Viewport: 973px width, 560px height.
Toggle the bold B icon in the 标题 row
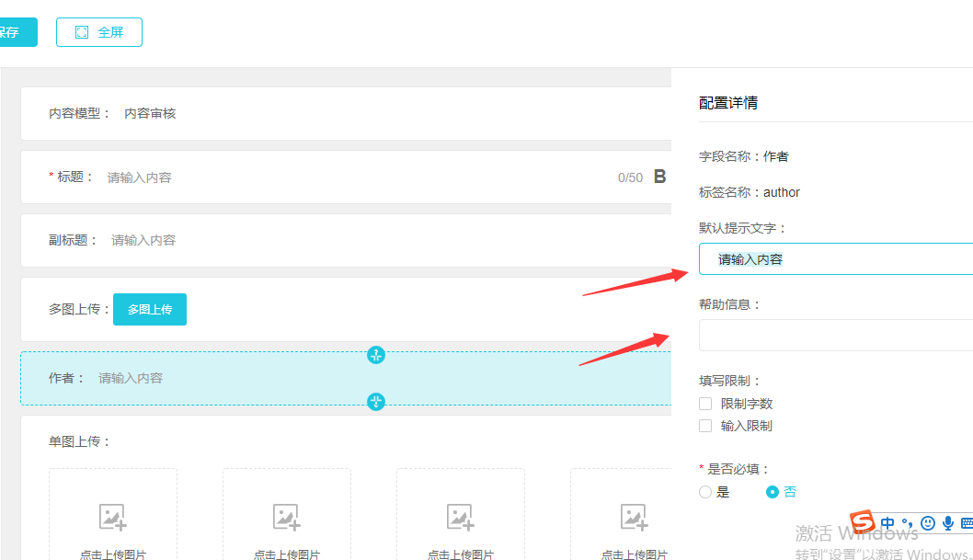point(659,177)
